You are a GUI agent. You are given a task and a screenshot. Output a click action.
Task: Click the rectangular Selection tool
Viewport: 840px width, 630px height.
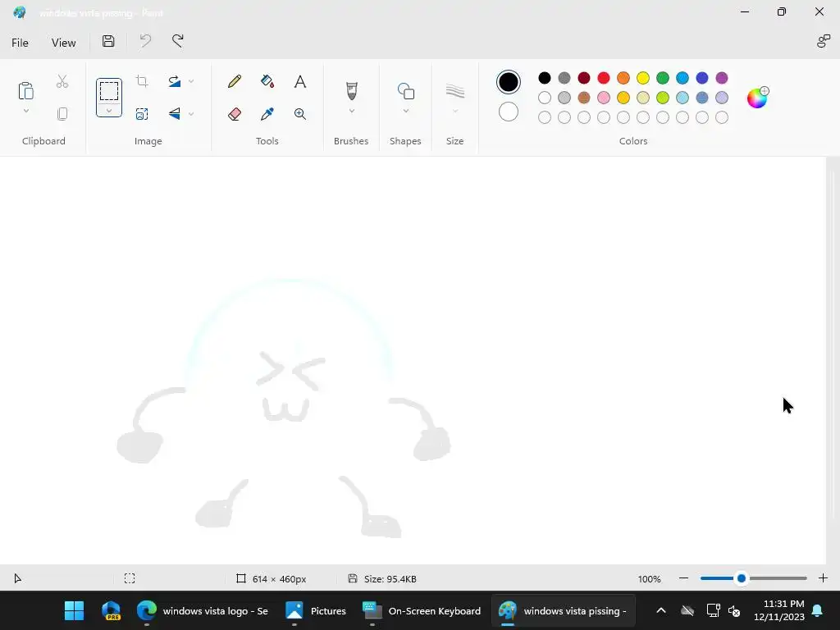(x=109, y=91)
